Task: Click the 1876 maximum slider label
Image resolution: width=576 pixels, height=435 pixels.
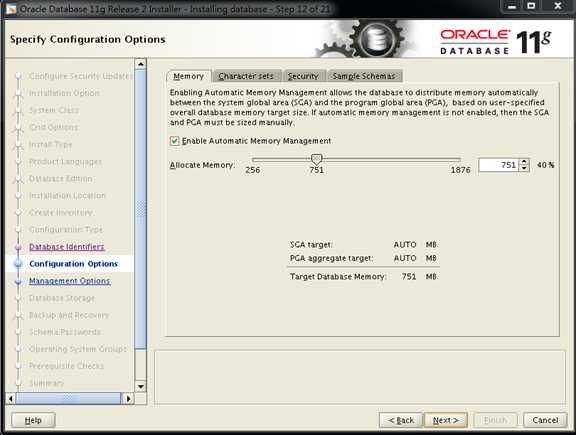Action: [461, 170]
